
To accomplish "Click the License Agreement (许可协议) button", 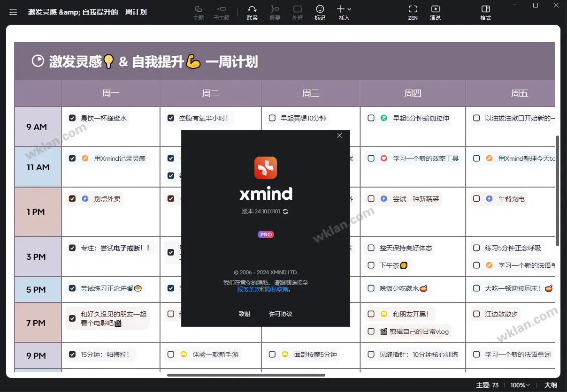I will point(281,314).
